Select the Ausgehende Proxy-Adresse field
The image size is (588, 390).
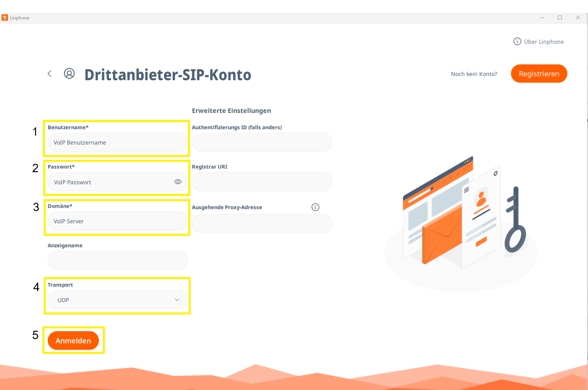[x=261, y=223]
